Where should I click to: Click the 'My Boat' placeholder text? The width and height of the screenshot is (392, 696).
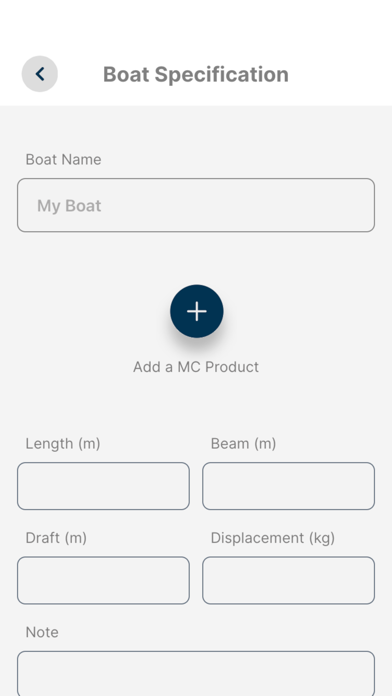[69, 206]
